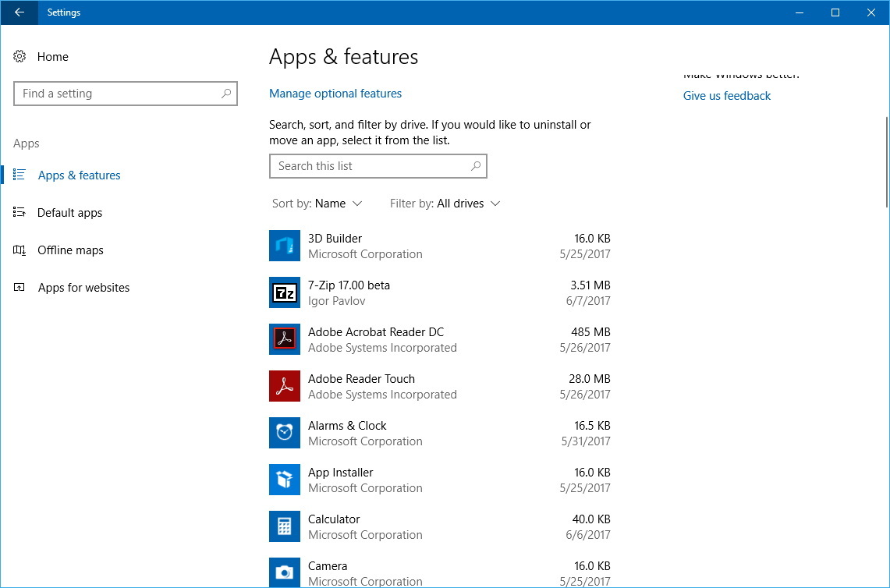
Task: Change the Filter by drives dropdown
Action: 445,203
